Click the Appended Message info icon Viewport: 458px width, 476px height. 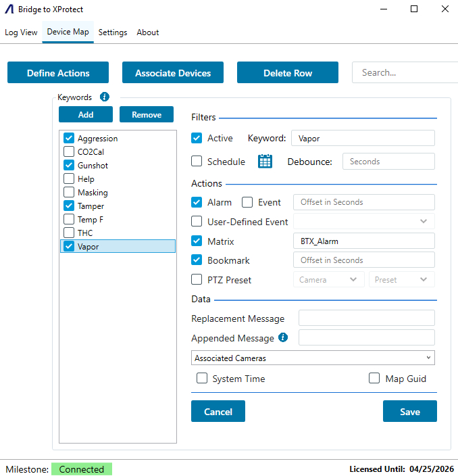point(282,337)
